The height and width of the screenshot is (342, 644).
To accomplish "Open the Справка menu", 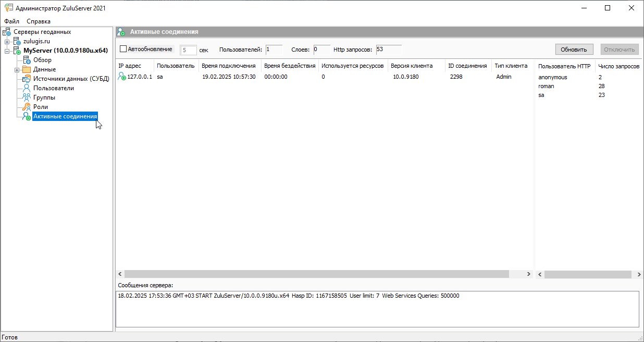I will [39, 21].
